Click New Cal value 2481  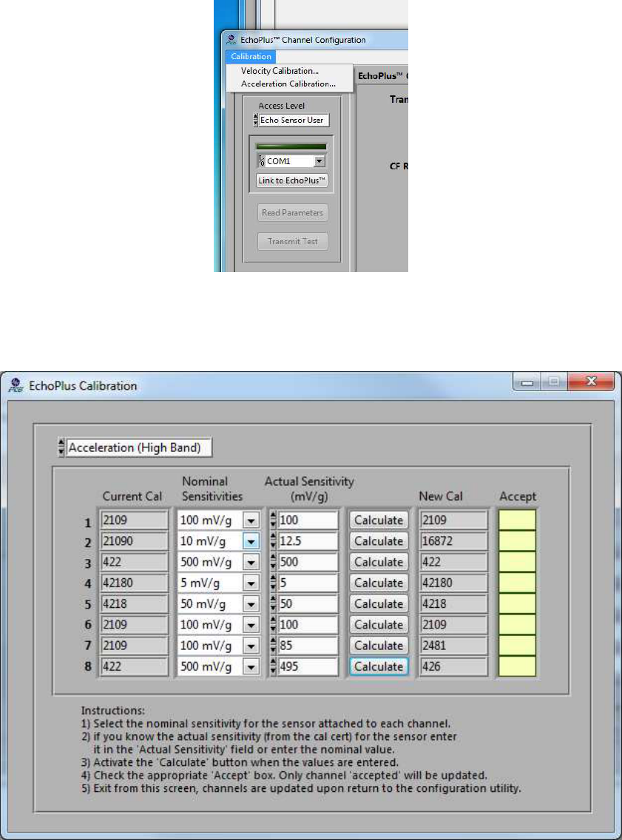tap(454, 646)
